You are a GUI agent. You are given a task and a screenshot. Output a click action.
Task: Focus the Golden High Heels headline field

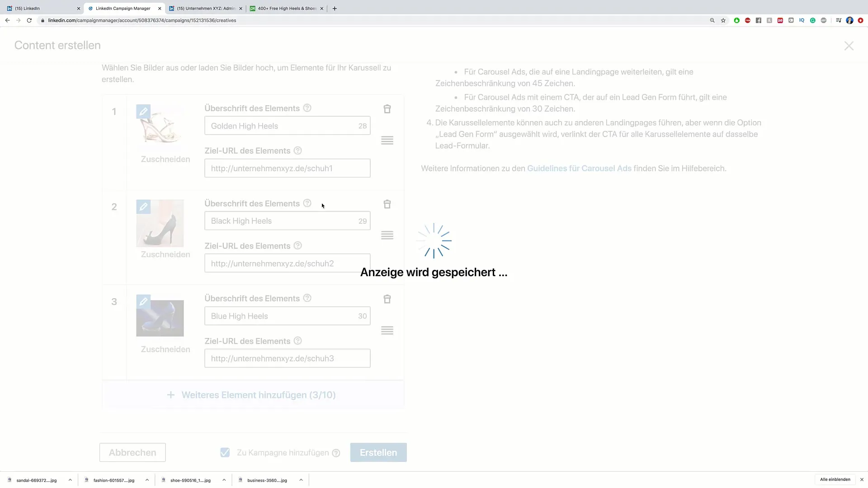tap(287, 126)
